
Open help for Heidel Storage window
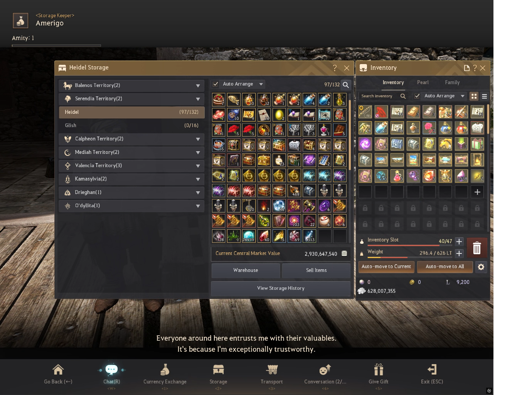335,68
